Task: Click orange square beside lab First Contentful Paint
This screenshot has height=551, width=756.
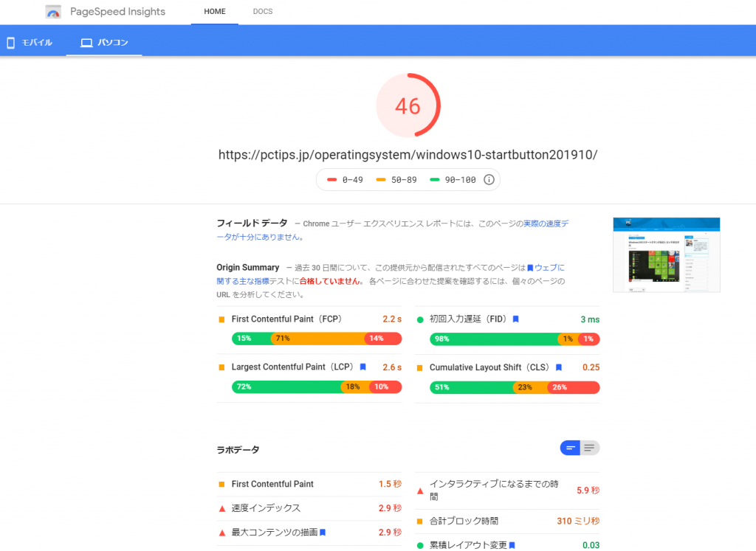Action: pos(221,485)
